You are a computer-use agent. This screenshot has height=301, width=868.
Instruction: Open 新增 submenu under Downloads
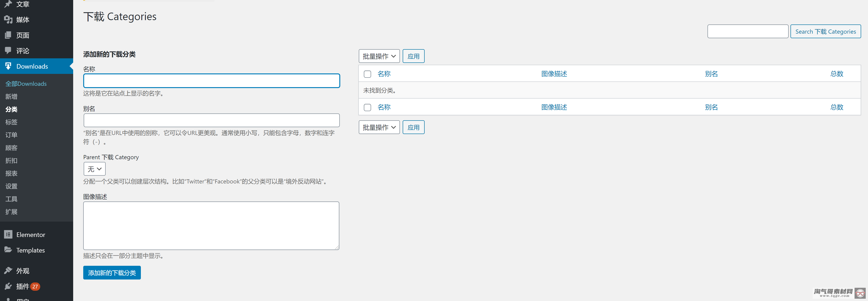(11, 96)
